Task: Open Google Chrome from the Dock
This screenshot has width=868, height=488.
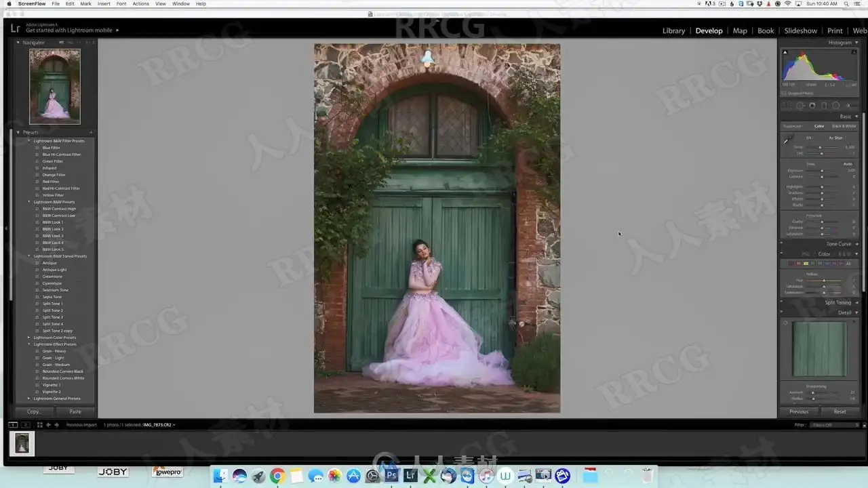Action: click(277, 476)
